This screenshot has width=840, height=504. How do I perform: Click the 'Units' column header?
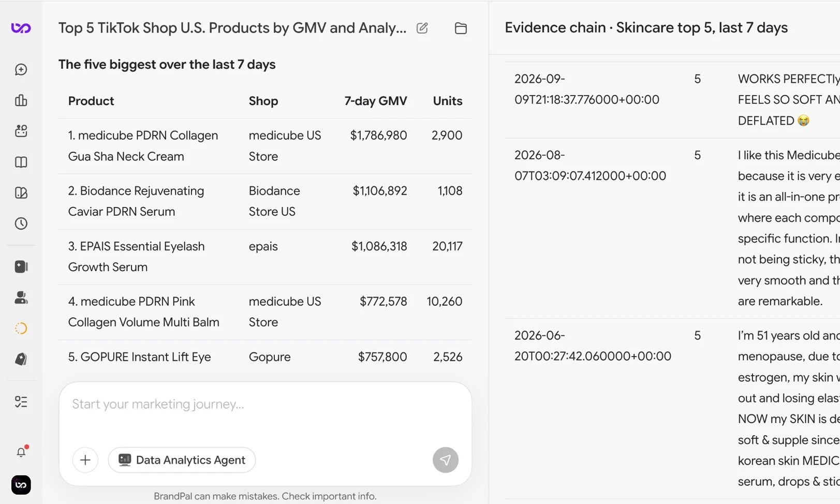point(448,101)
